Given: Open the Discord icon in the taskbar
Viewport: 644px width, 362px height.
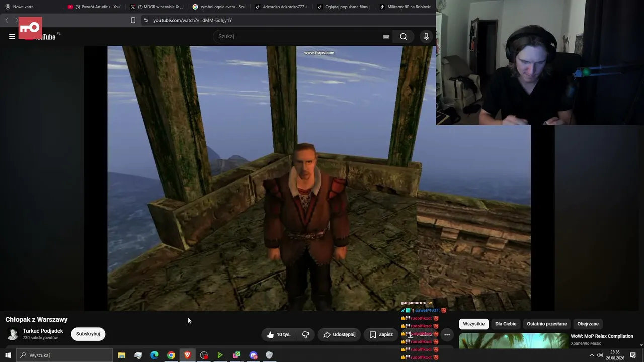Looking at the screenshot, I should [253, 355].
